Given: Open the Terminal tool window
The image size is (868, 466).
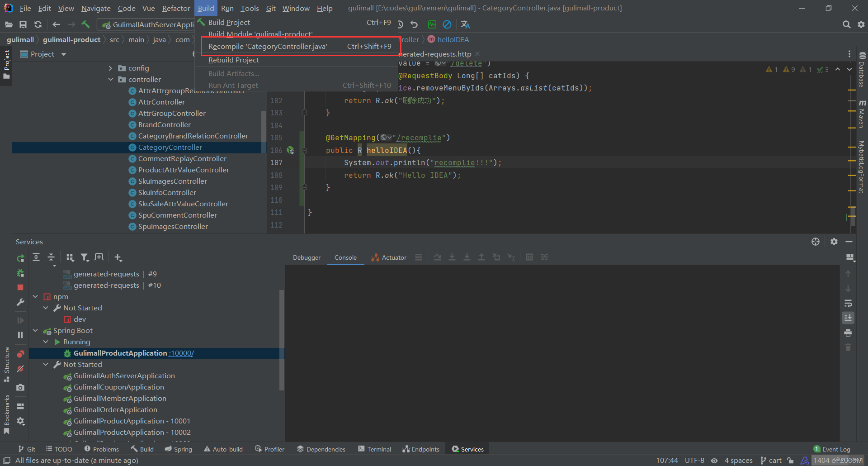Looking at the screenshot, I should tap(374, 449).
